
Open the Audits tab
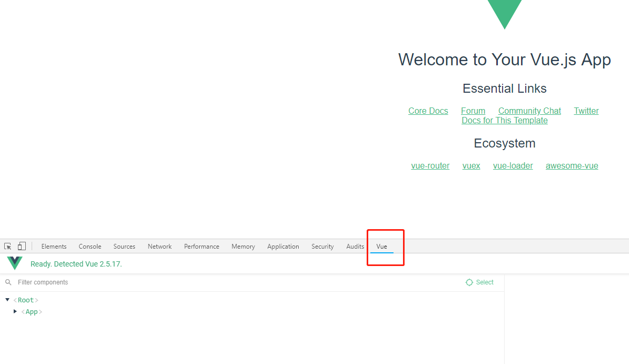click(x=355, y=247)
